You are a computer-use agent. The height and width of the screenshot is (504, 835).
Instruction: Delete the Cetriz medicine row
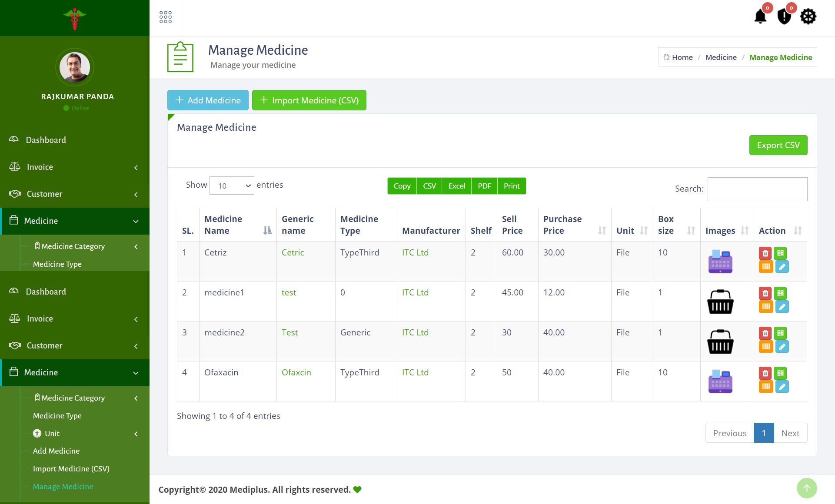pyautogui.click(x=765, y=253)
